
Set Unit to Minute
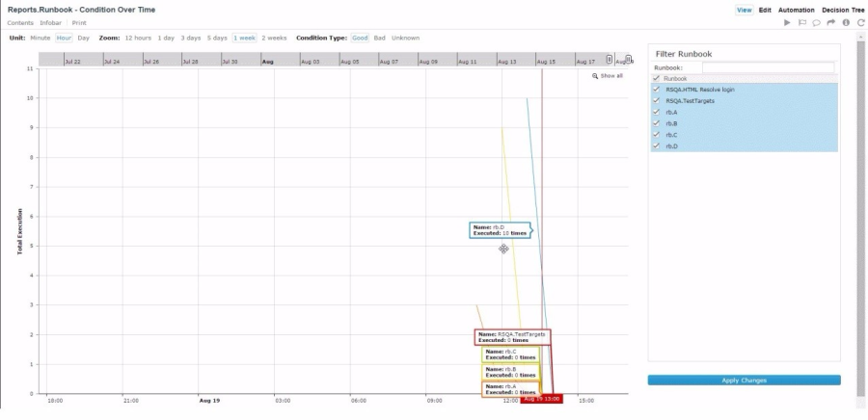[x=40, y=38]
